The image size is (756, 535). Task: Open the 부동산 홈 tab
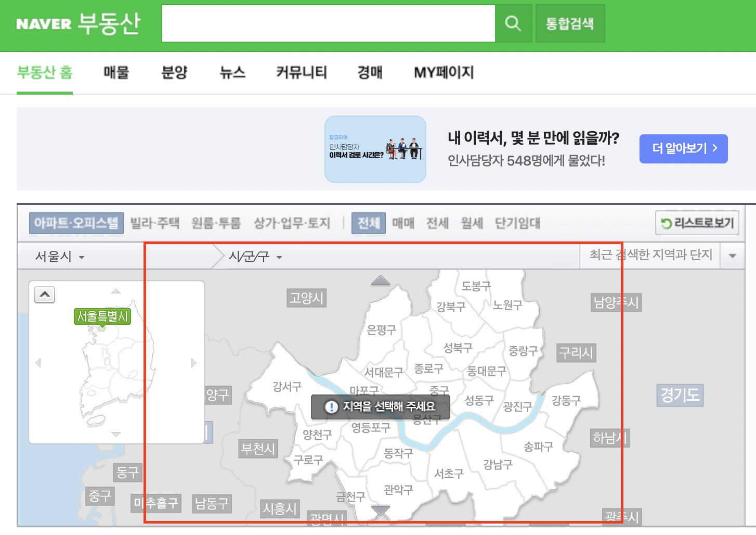click(45, 72)
